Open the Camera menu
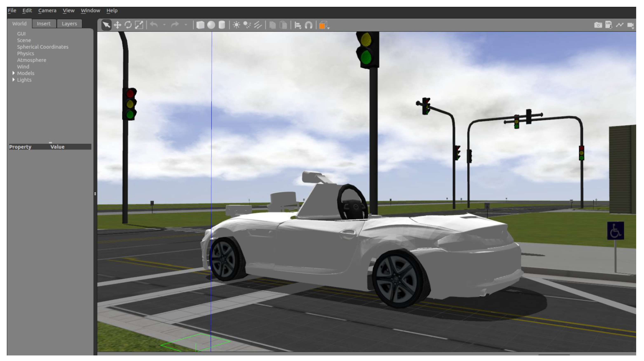 (47, 11)
